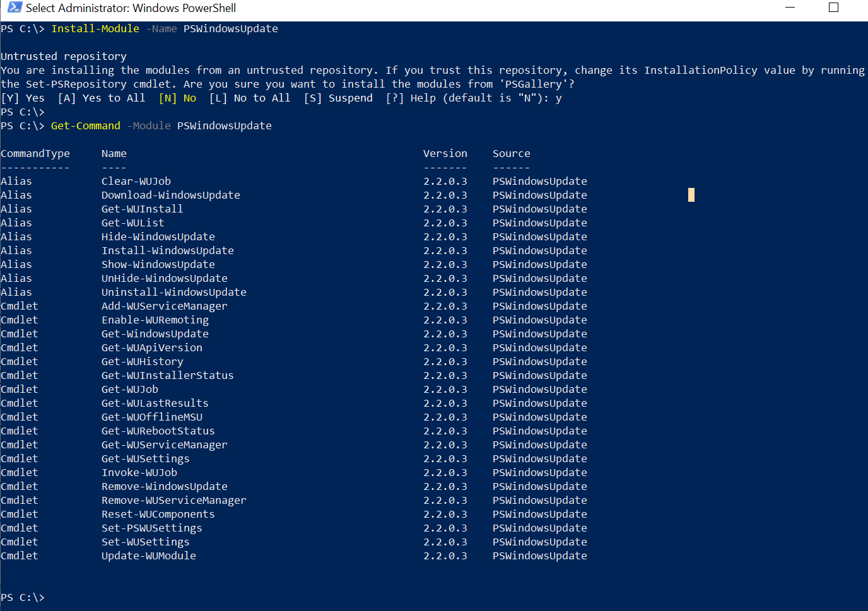Click the Source column header text

tap(511, 153)
